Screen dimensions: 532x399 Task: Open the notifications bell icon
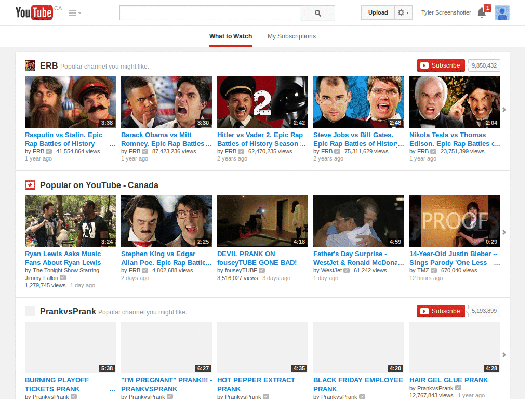pos(482,12)
